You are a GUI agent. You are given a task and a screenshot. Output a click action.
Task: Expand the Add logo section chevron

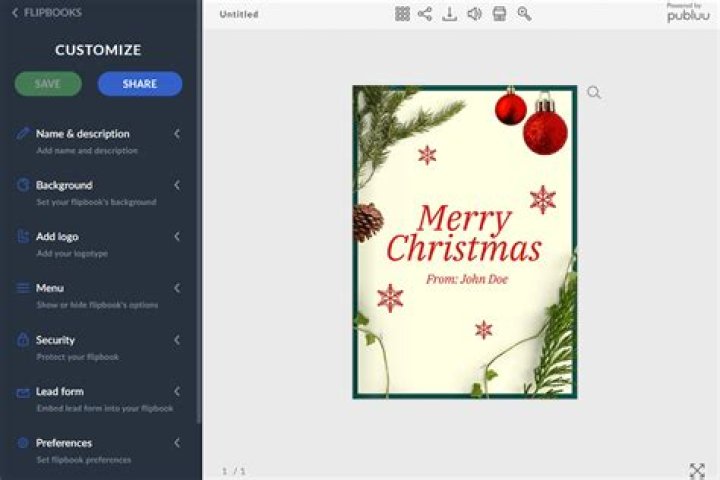[177, 237]
